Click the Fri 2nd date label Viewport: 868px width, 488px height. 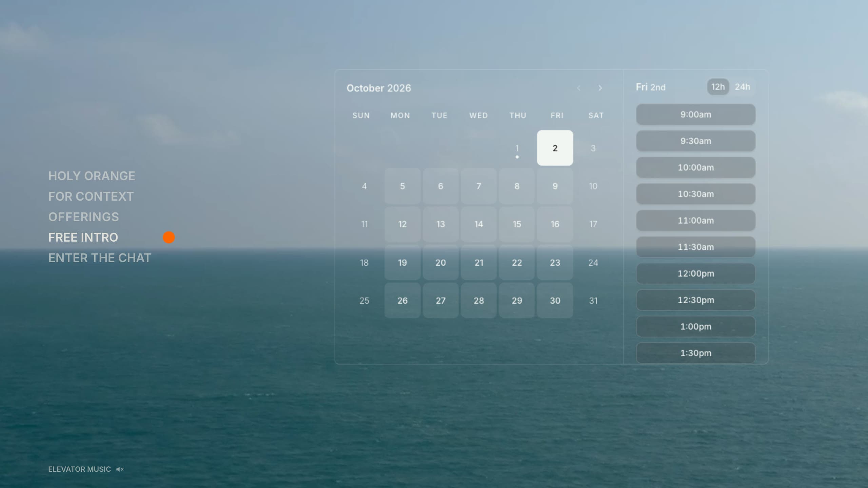click(651, 87)
